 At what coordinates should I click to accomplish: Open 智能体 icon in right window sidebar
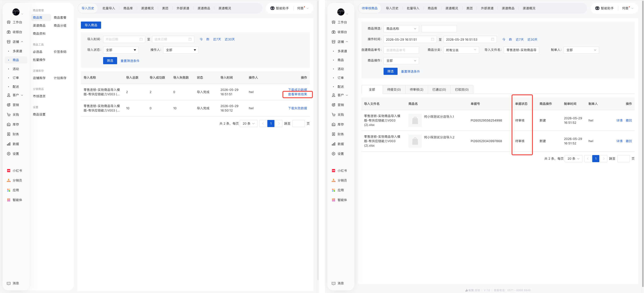333,200
